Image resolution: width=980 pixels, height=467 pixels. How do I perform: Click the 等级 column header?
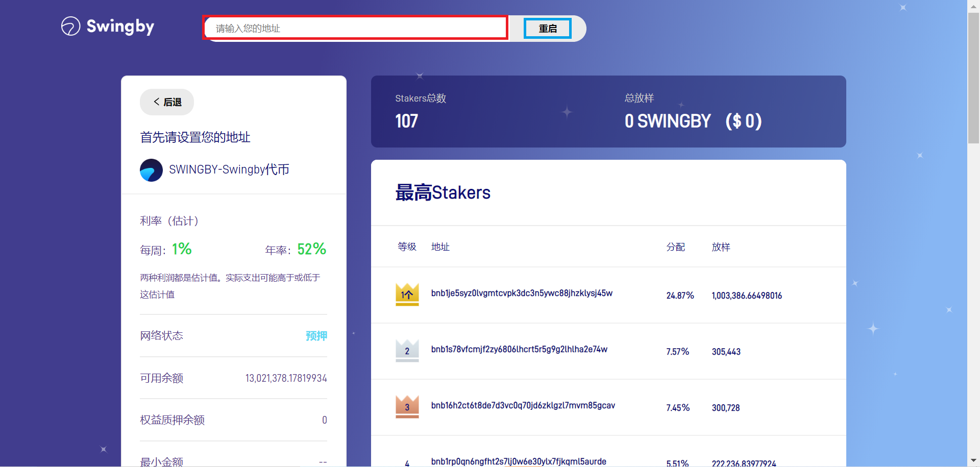pos(407,247)
